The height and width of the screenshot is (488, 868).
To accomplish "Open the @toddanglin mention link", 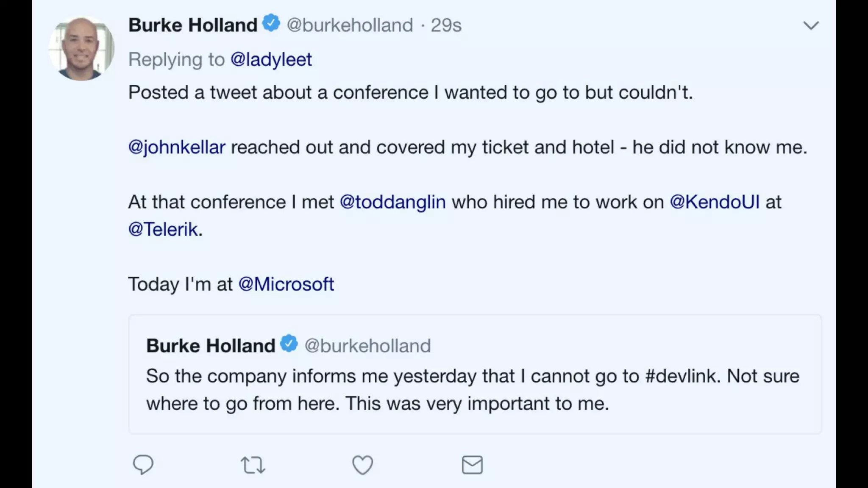I will [x=392, y=202].
